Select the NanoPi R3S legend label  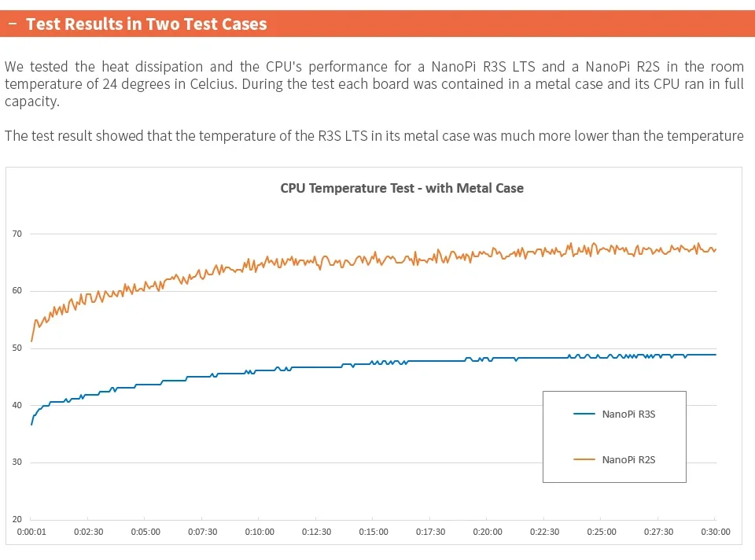coord(628,414)
